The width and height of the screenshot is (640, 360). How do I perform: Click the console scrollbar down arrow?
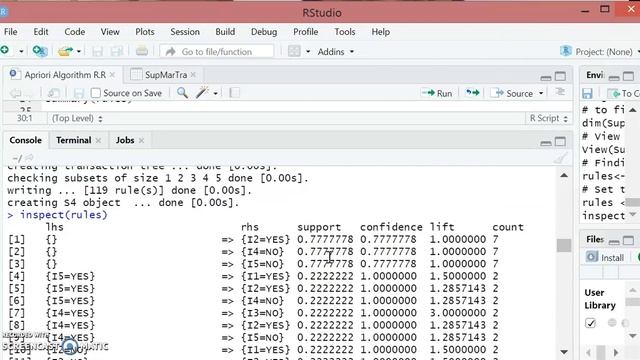point(564,352)
